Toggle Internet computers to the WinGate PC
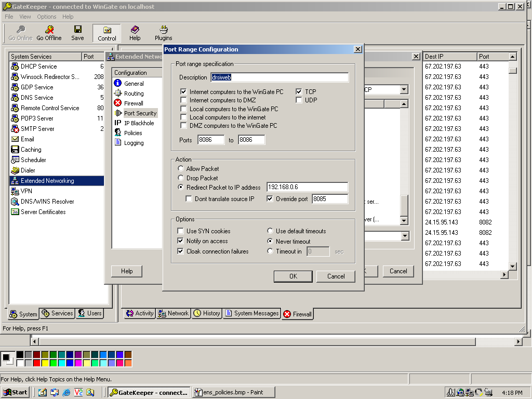The image size is (532, 399). click(183, 91)
